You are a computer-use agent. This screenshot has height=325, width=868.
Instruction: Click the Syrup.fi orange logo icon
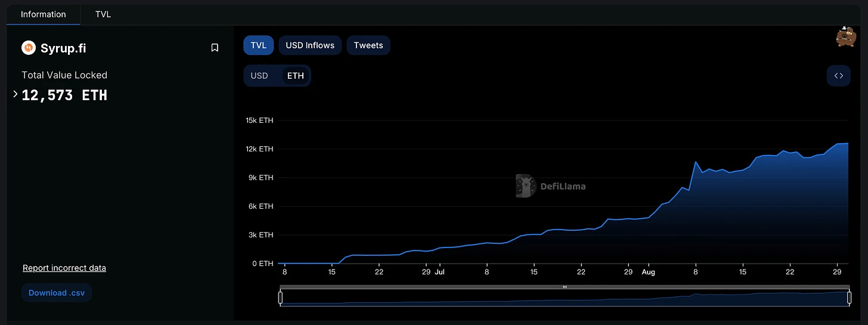coord(29,48)
